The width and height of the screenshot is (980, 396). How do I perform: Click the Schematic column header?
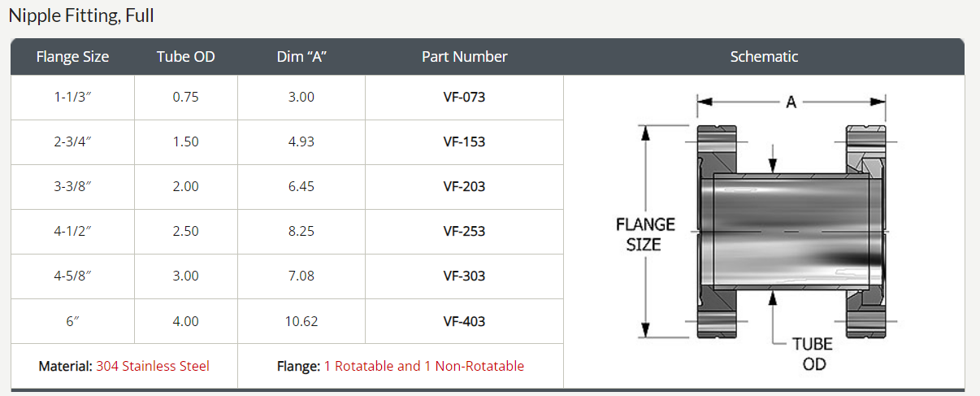tap(764, 57)
